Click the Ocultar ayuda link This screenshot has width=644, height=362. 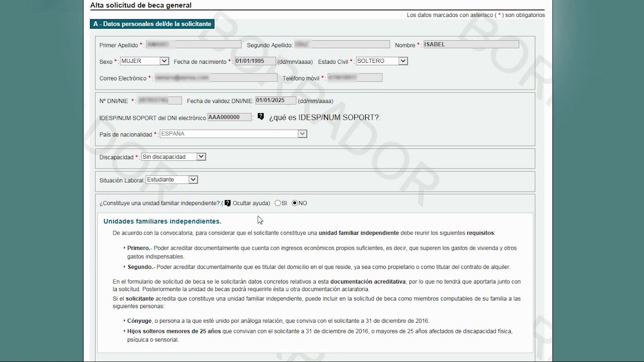pos(251,203)
